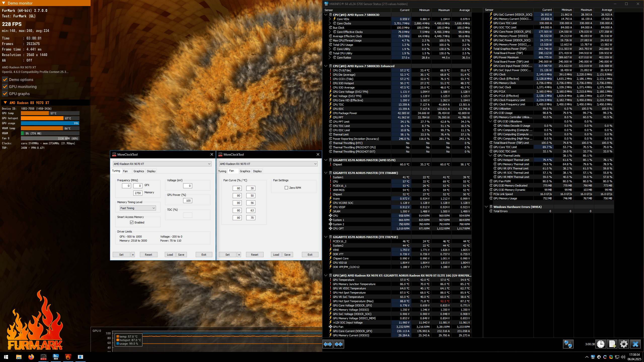This screenshot has height=362, width=644.
Task: Click the GPU Power (%) input field
Action: [188, 201]
